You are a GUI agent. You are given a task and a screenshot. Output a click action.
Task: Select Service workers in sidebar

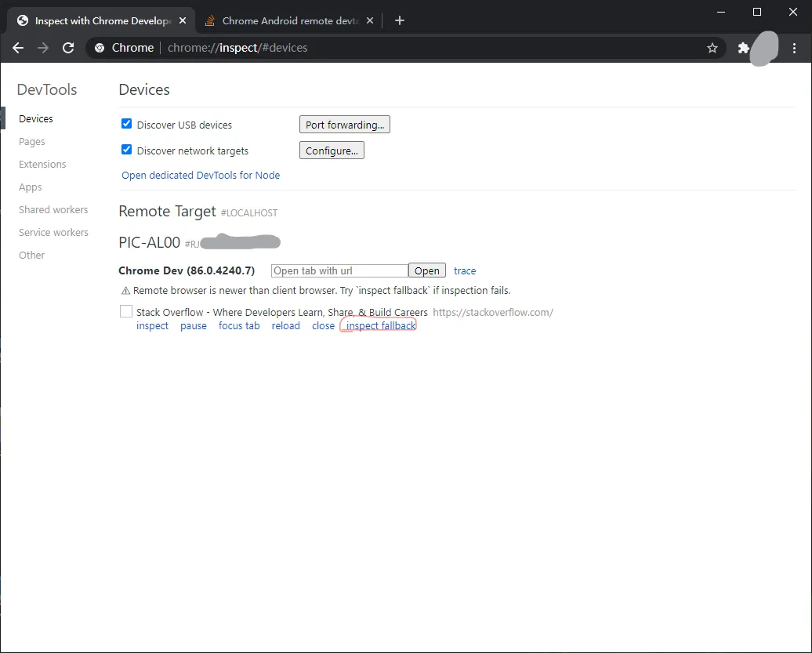tap(53, 233)
